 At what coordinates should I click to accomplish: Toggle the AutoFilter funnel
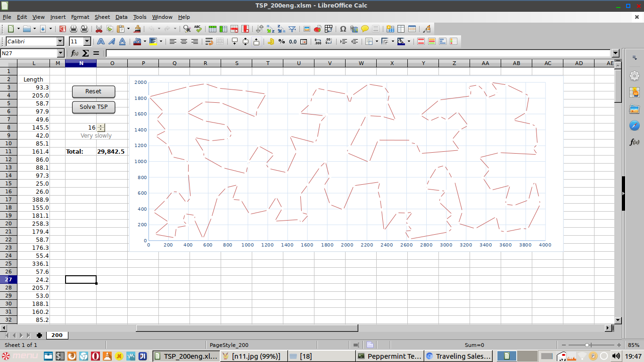pyautogui.click(x=292, y=29)
